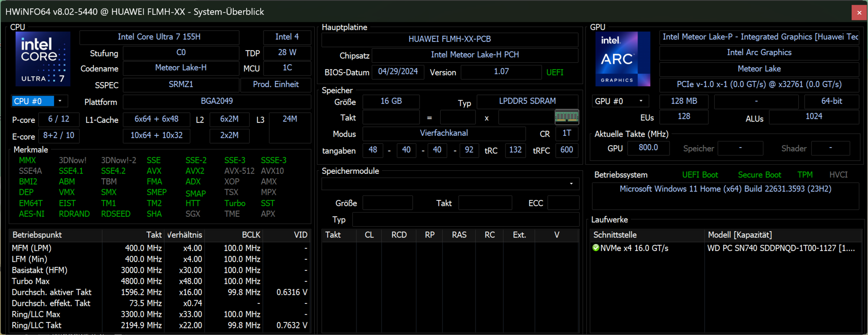Image resolution: width=868 pixels, height=335 pixels.
Task: Click the green NVMe drive status icon
Action: [596, 248]
